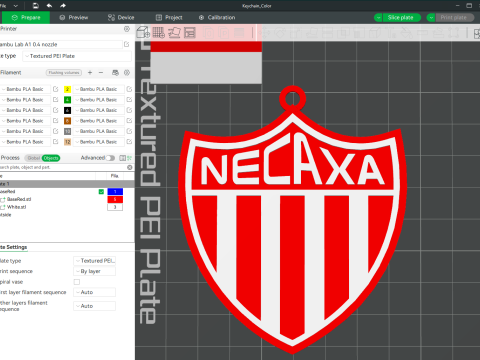Edit preset of filament 4

129,100
